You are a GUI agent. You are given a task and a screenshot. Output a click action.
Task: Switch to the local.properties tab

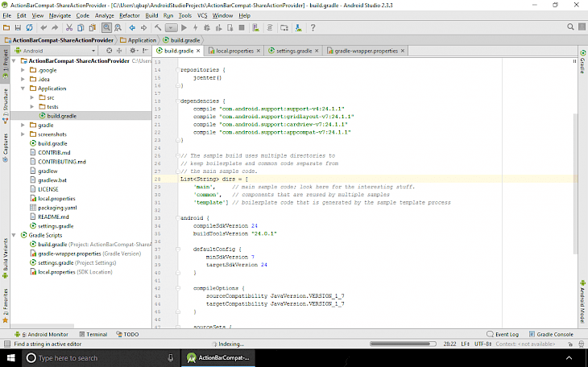tap(234, 51)
